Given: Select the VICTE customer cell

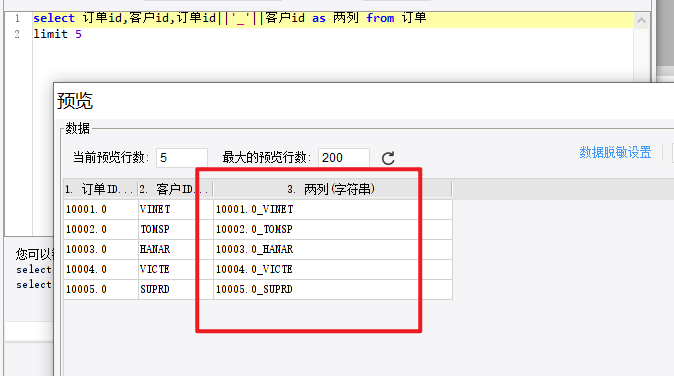Looking at the screenshot, I should pos(175,269).
